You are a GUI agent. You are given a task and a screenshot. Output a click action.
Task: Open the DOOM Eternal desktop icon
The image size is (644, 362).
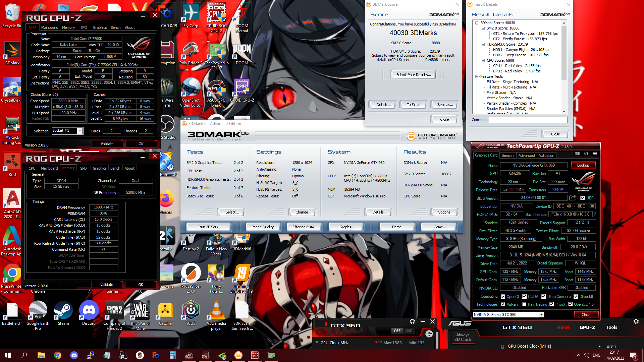[x=242, y=18]
